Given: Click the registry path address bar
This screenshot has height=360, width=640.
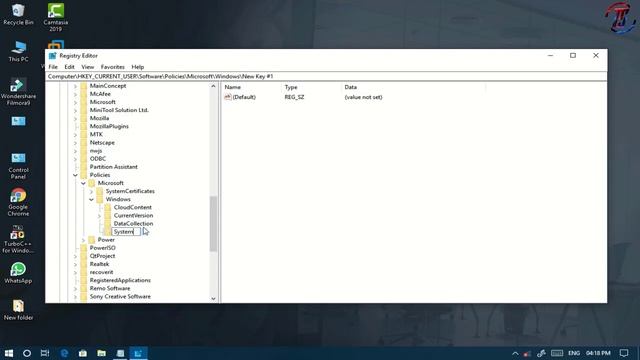Looking at the screenshot, I should pos(326,76).
